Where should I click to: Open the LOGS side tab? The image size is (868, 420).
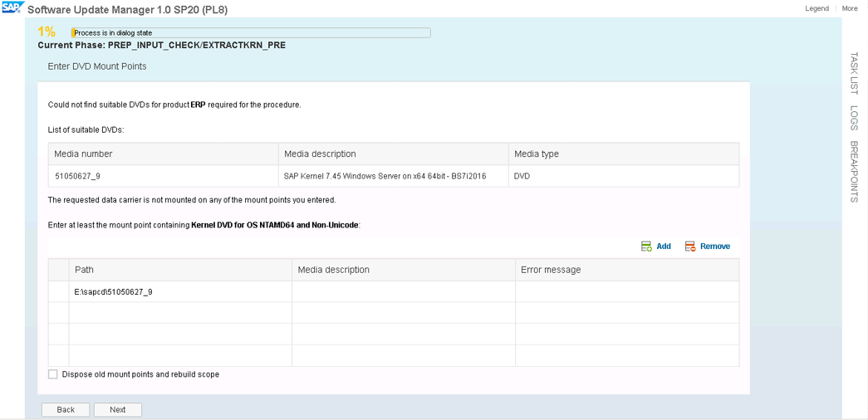[854, 118]
